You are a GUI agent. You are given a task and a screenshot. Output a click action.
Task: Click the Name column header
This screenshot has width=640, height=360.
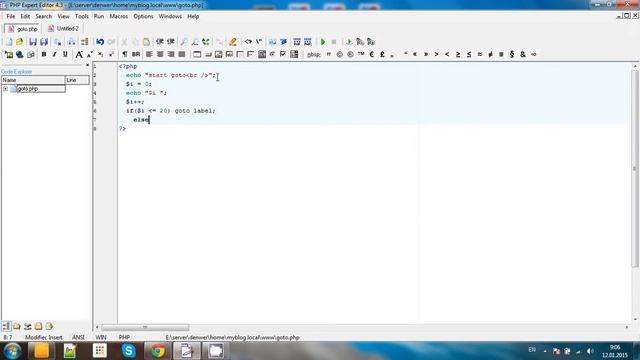click(x=33, y=80)
